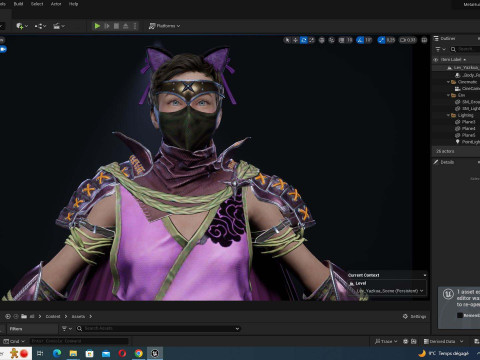Click the Content Browser folder path icon
This screenshot has width=480, height=360.
[24, 316]
